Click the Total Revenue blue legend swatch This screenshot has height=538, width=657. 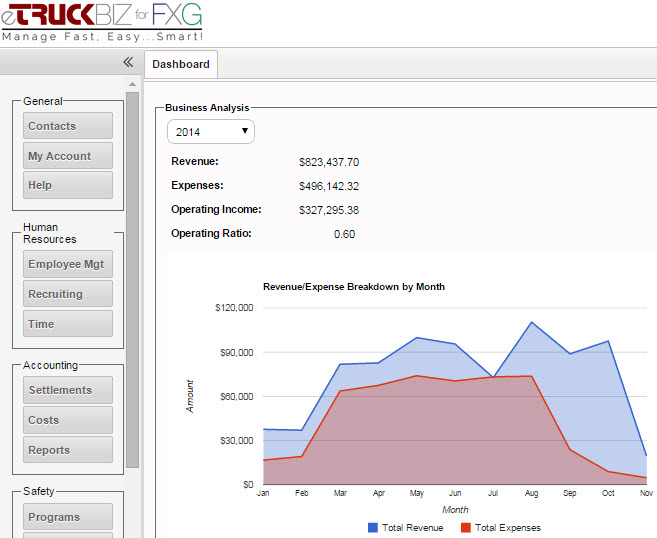tap(372, 528)
